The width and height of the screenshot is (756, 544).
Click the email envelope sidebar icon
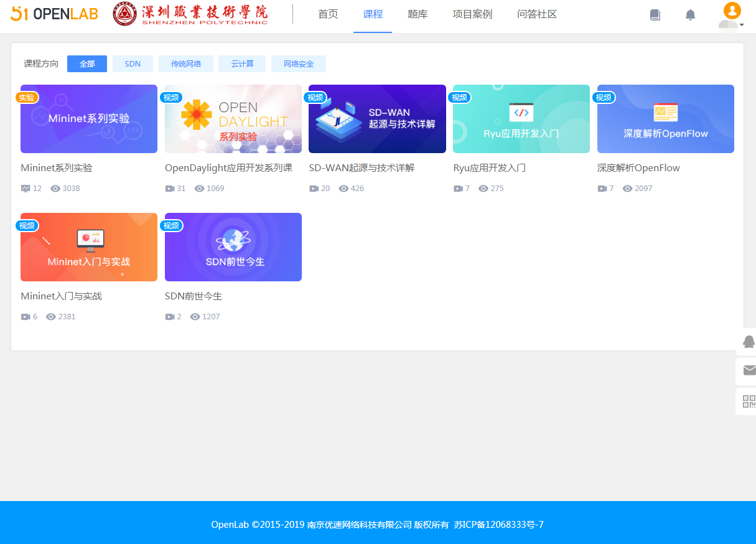click(749, 371)
